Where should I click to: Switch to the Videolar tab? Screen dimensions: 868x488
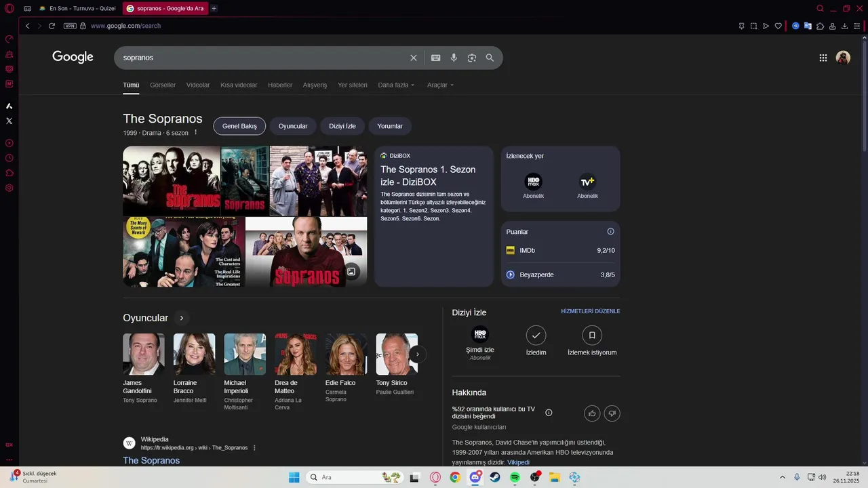[198, 85]
